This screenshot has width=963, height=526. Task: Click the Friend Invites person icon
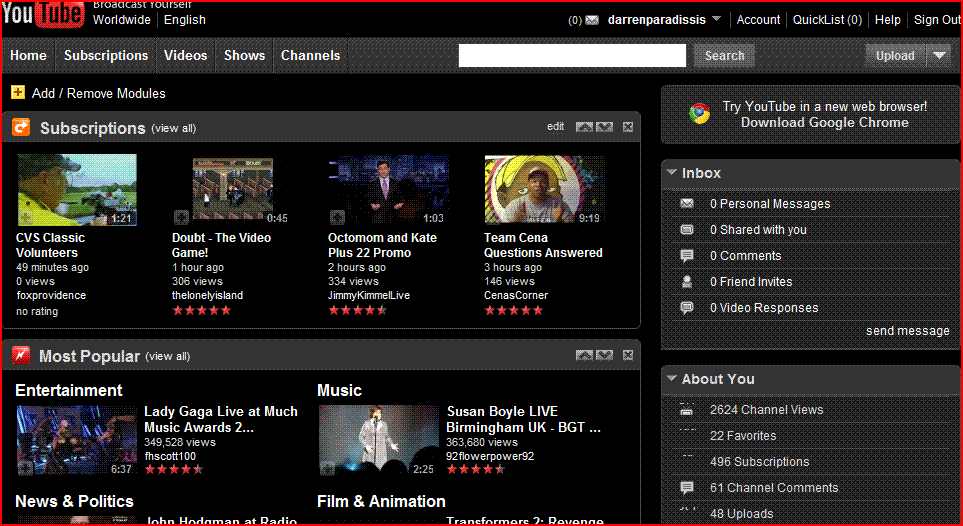point(687,281)
